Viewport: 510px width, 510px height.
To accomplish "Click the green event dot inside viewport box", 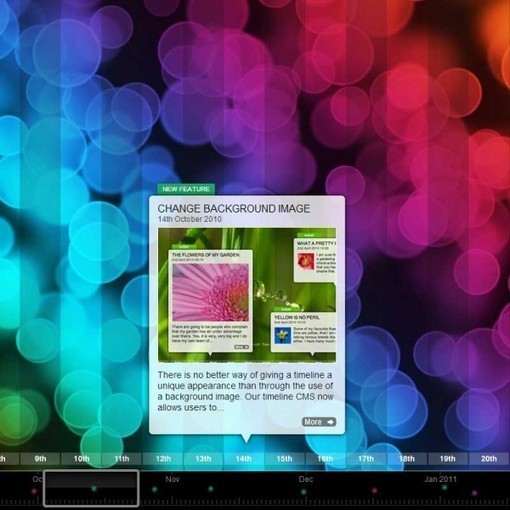I will point(94,489).
